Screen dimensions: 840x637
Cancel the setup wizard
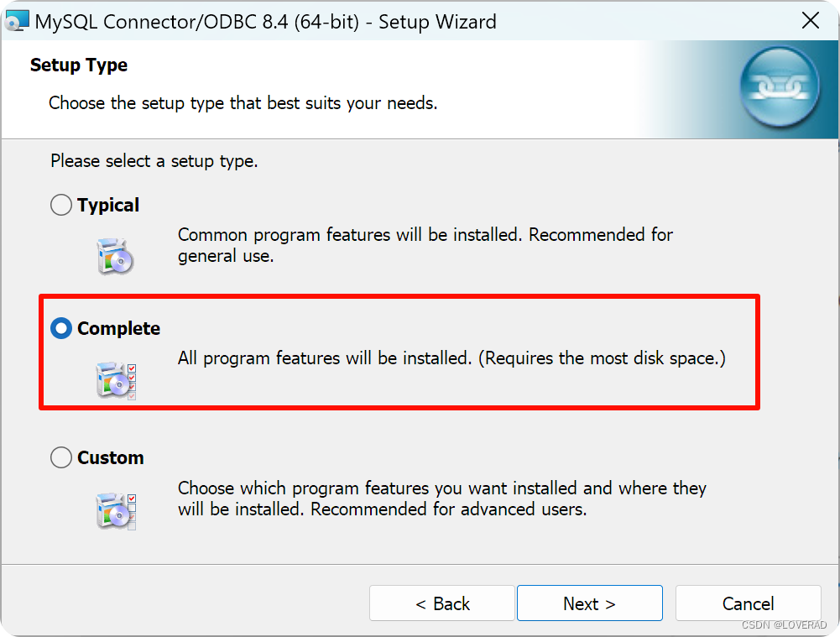point(747,603)
